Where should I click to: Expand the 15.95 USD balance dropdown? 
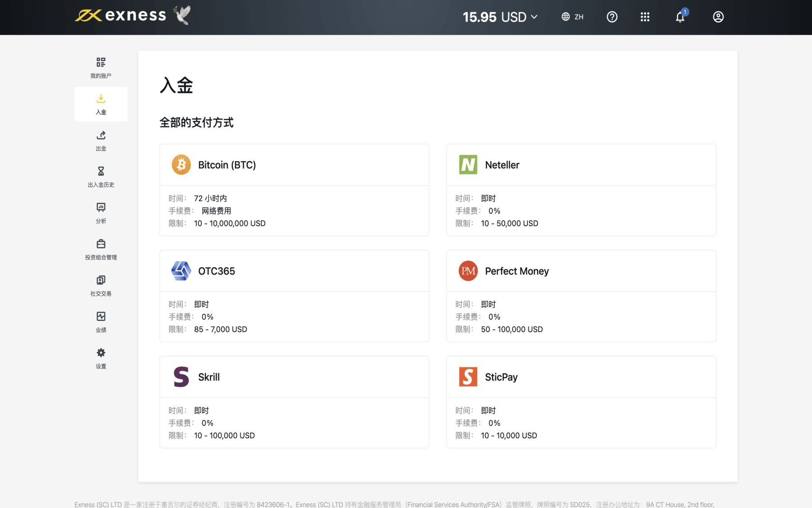pyautogui.click(x=500, y=17)
